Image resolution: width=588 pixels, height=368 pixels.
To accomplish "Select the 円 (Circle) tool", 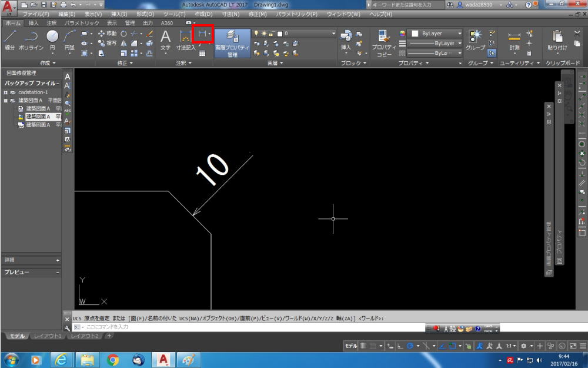I will coord(52,41).
